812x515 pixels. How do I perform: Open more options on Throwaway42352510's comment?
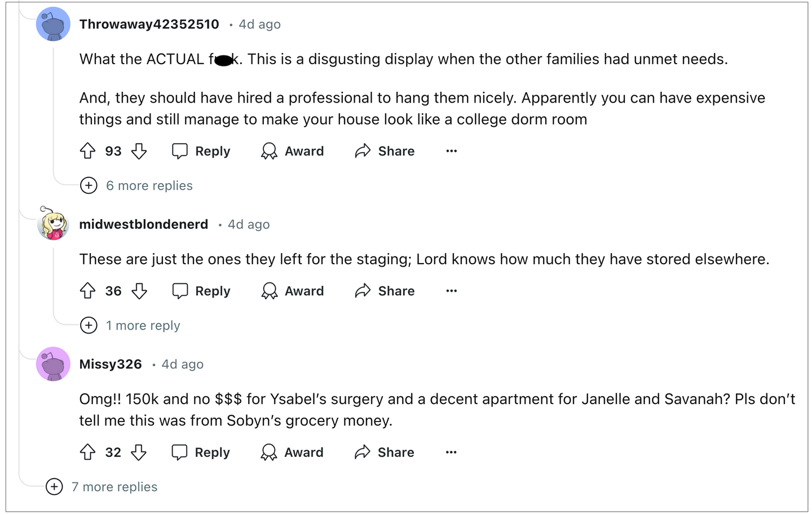(451, 151)
